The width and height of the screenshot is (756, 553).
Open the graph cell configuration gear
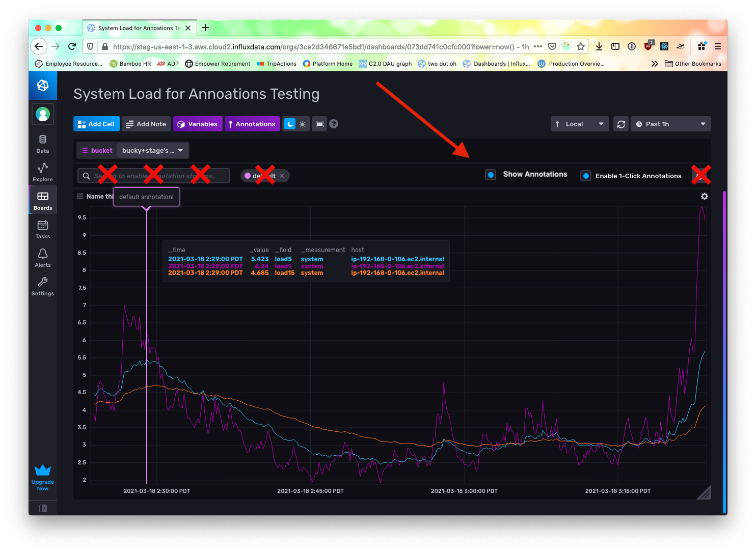(x=704, y=196)
